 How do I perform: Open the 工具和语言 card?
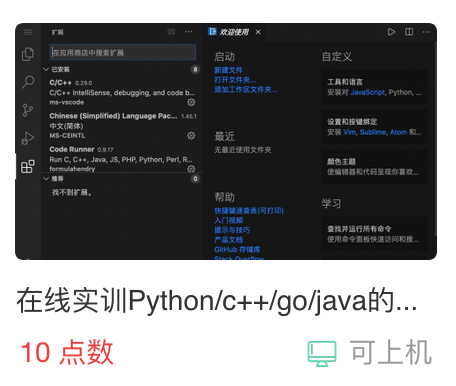374,87
